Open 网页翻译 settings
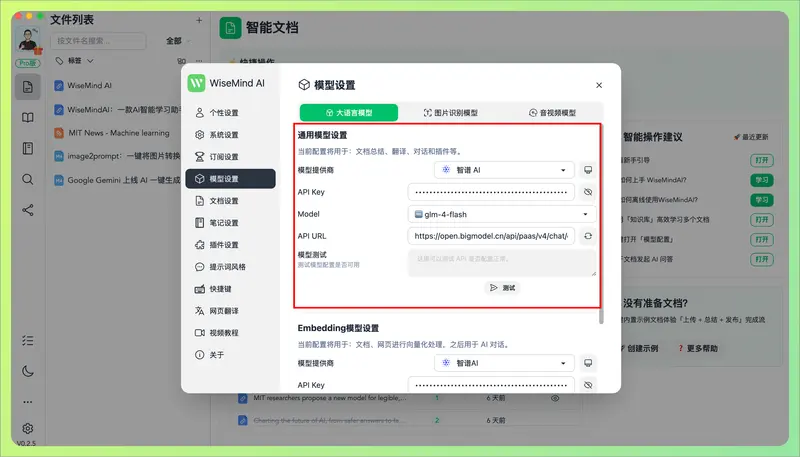The image size is (800, 457). click(x=223, y=311)
